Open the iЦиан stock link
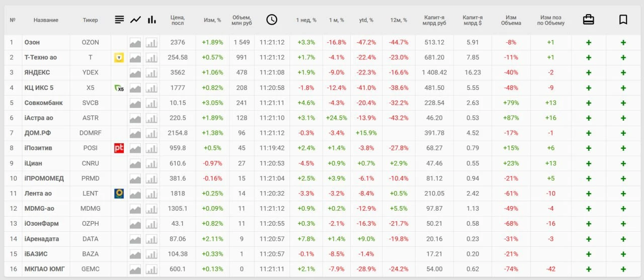 coord(33,163)
